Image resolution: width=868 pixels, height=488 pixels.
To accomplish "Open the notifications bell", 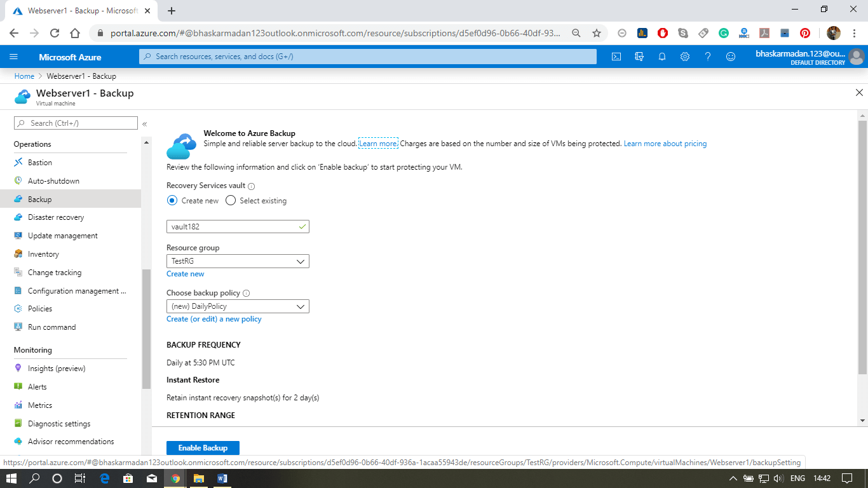I will (x=661, y=57).
